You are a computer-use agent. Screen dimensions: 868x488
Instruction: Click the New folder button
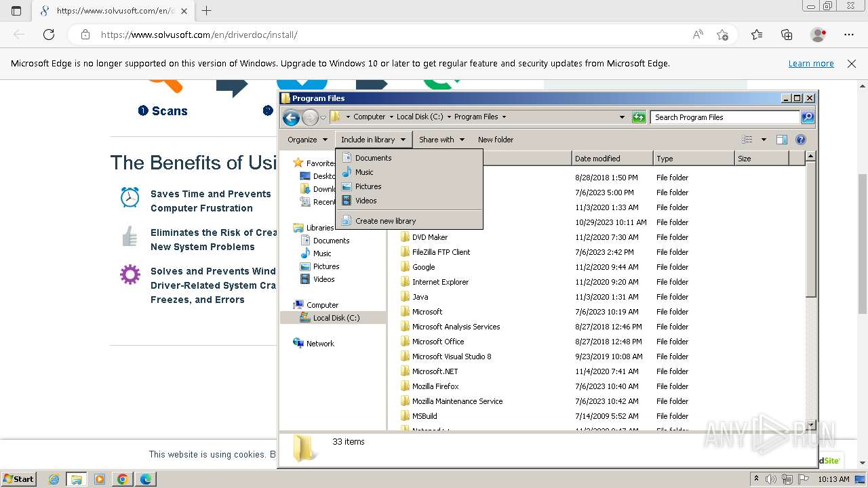tap(496, 140)
